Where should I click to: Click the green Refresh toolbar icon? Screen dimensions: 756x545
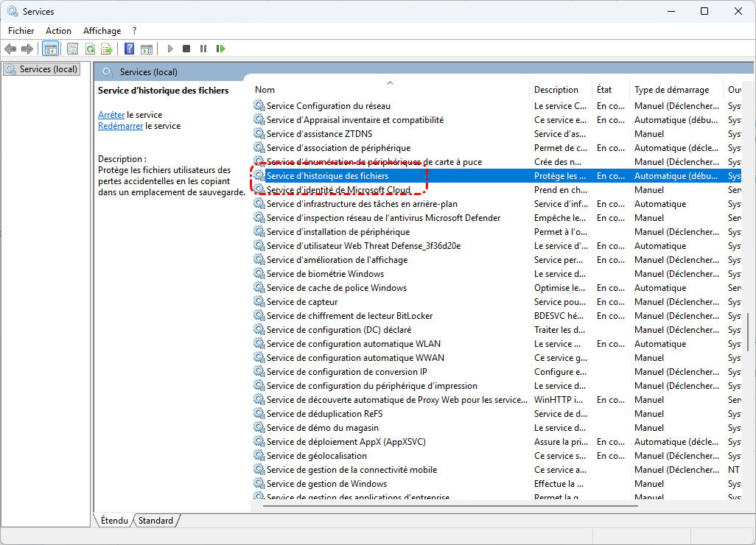[89, 49]
